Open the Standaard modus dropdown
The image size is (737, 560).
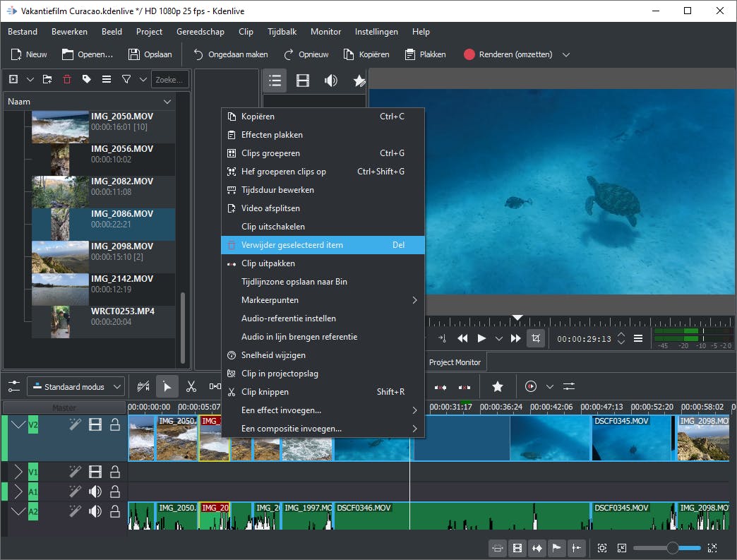tap(76, 386)
